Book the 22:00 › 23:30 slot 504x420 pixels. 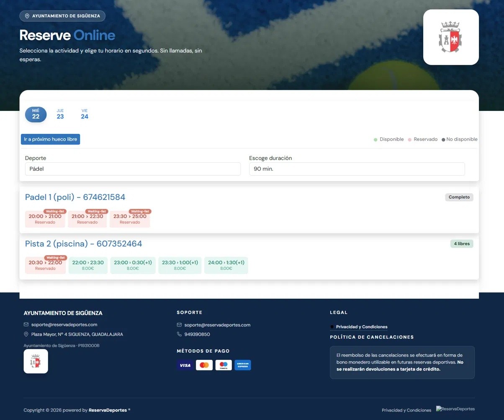[88, 266]
